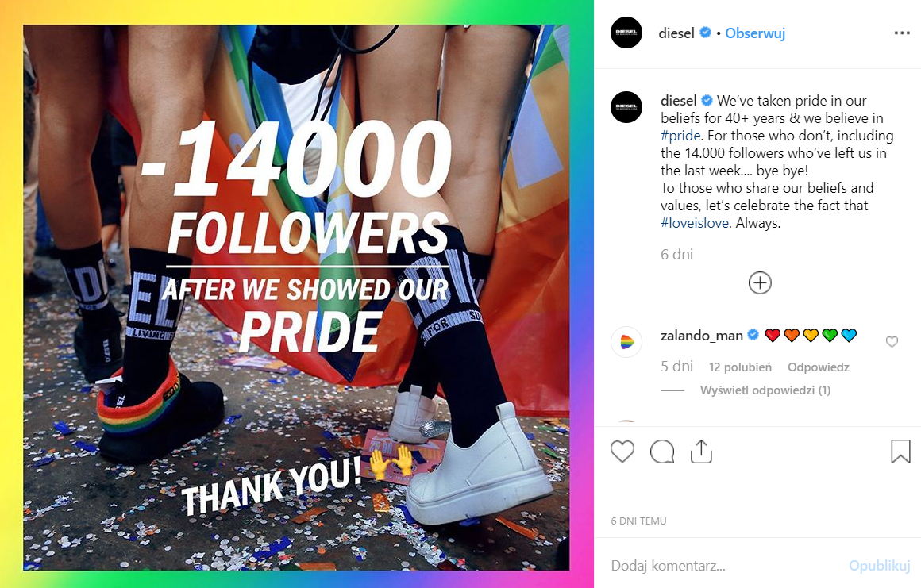The image size is (921, 588).
Task: Open zalando_man's profile avatar
Action: (x=626, y=342)
